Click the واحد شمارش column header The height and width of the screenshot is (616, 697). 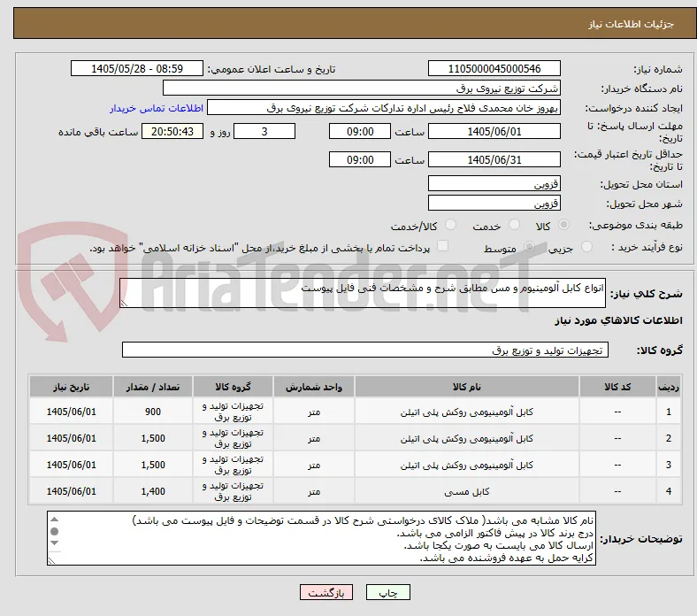pyautogui.click(x=314, y=387)
